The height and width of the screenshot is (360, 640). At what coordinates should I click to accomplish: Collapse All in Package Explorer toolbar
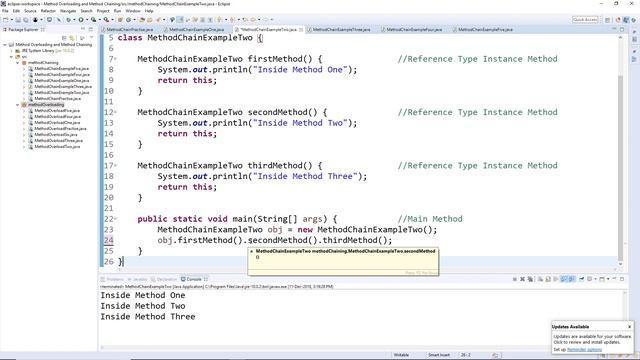(x=64, y=38)
